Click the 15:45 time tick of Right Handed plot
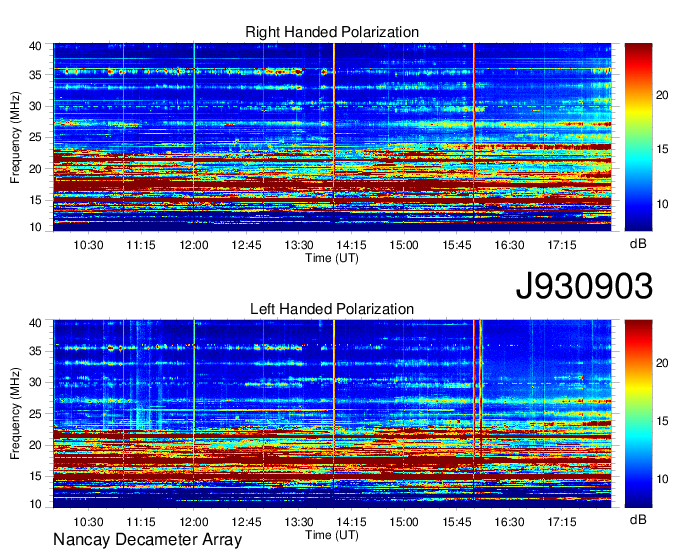This screenshot has width=680, height=552. click(457, 245)
